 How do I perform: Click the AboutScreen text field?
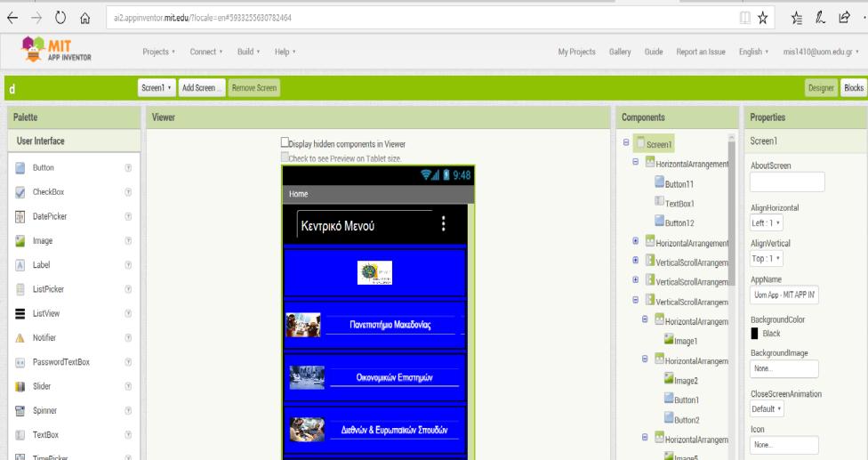[787, 182]
